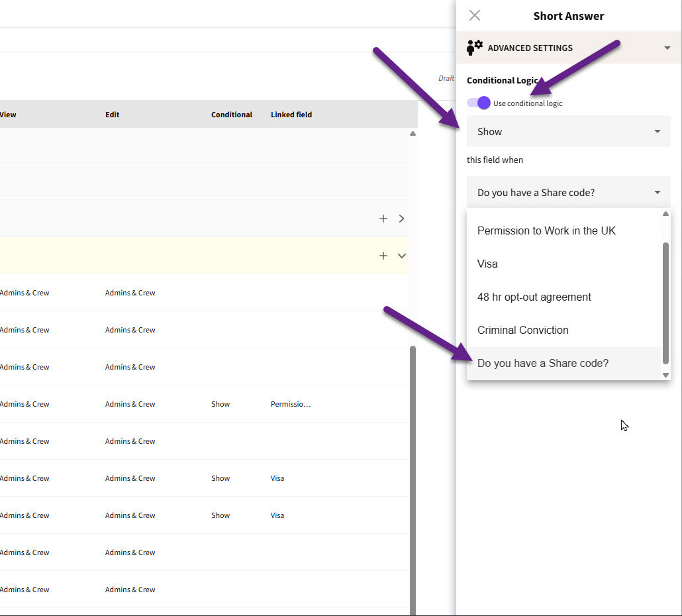Screen dimensions: 682x616
Task: Click the 'Short Answer' panel title
Action: click(x=569, y=16)
